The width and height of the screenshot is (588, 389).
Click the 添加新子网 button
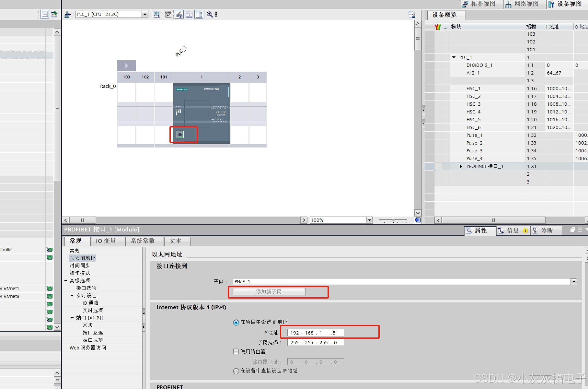269,292
